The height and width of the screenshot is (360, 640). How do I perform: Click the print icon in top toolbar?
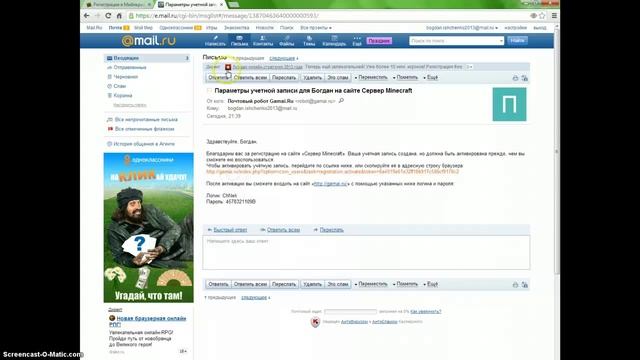tap(515, 78)
